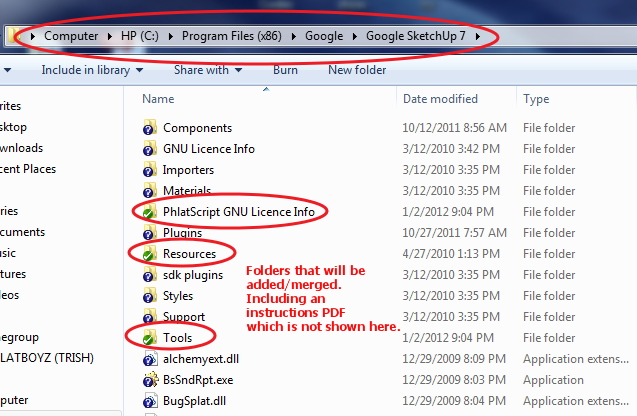Click the alchemyext.dll file icon
This screenshot has width=637, height=416.
(149, 359)
